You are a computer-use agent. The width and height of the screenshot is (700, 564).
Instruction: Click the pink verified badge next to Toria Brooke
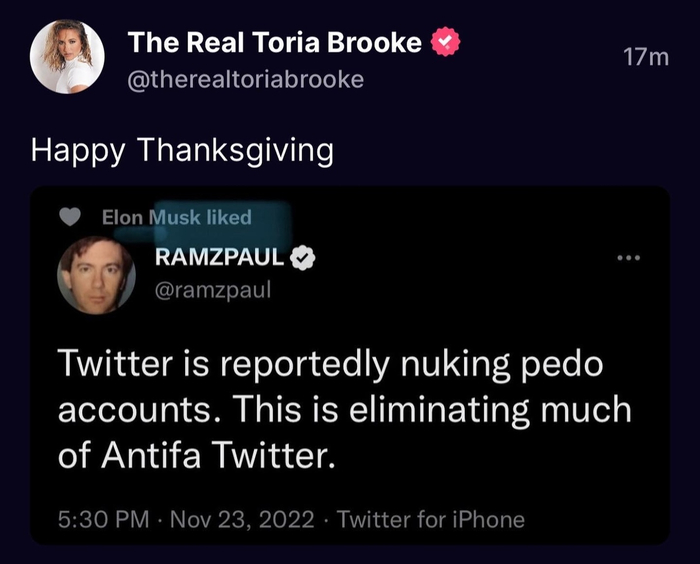[x=445, y=43]
